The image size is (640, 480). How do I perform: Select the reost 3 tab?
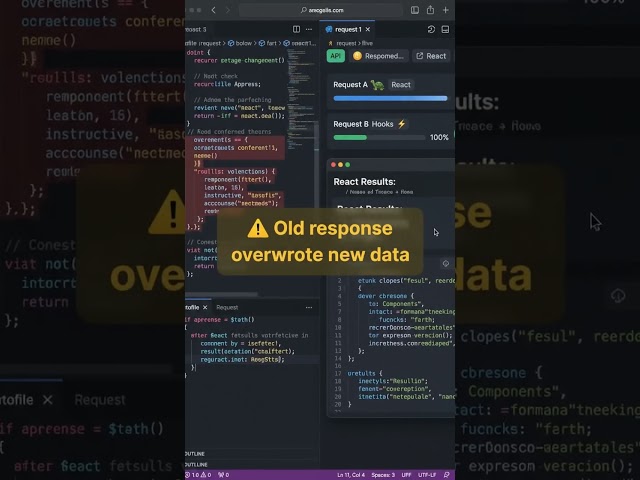point(196,29)
